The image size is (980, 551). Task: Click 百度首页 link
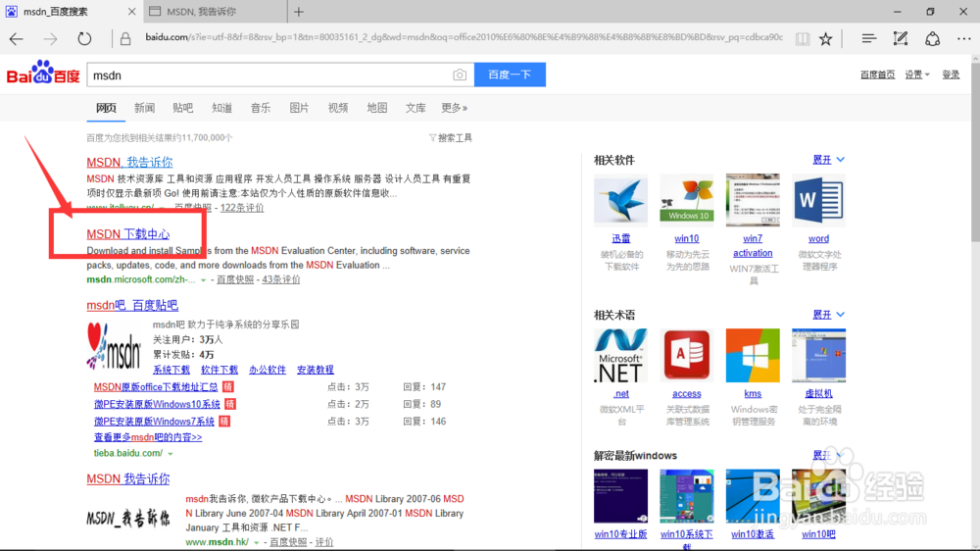coord(877,75)
